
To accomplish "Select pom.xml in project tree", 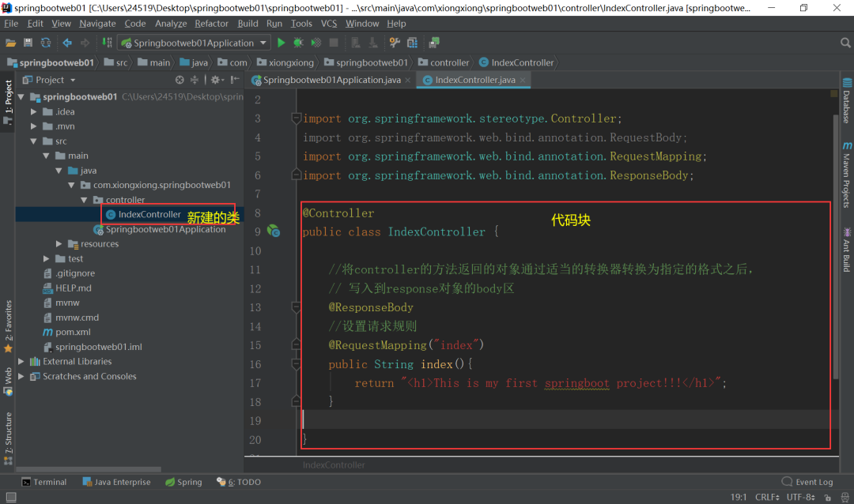I will [x=73, y=332].
